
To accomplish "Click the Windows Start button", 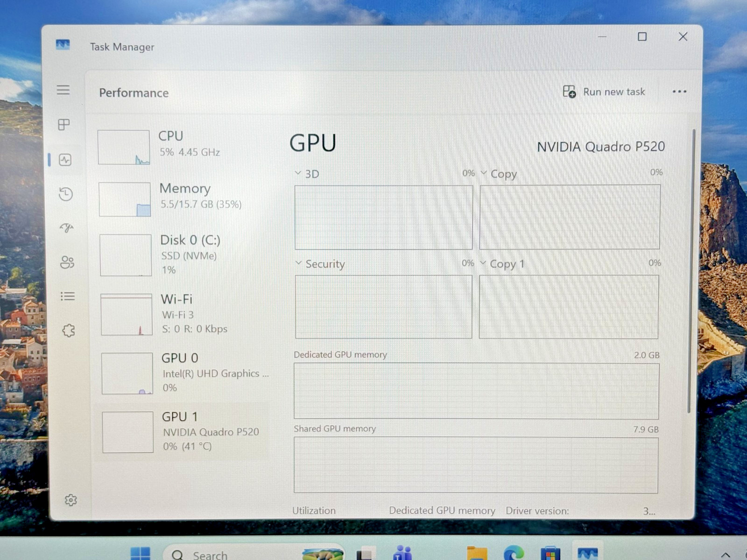I will pos(141,554).
